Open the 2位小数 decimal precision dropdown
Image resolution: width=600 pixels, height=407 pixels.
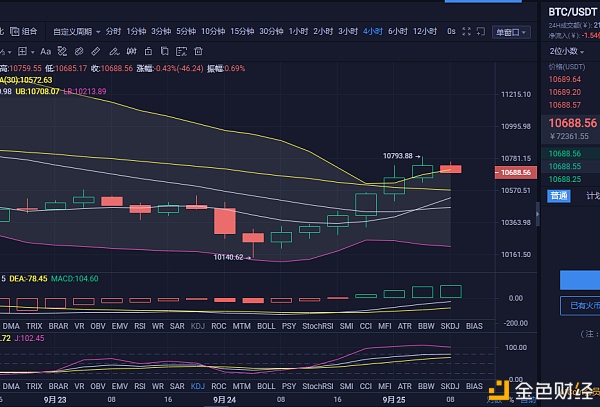(x=567, y=51)
